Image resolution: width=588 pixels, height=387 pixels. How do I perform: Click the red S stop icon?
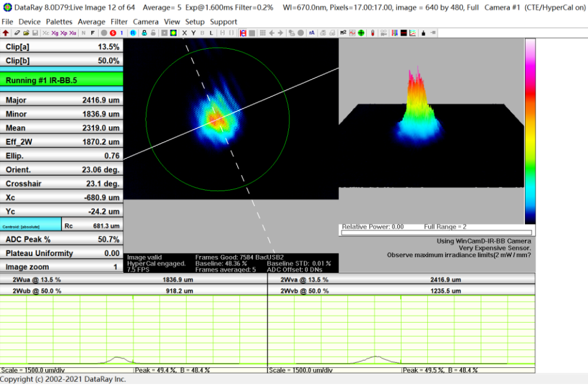point(113,33)
